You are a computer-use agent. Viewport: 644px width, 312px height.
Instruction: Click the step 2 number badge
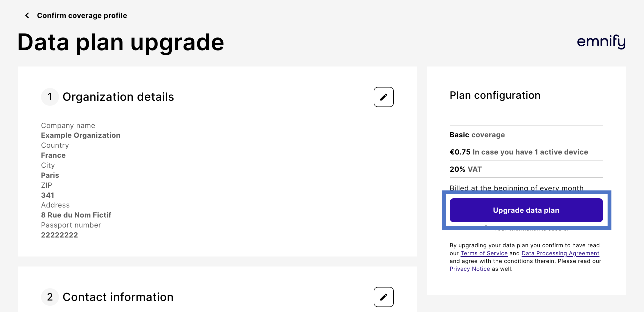[x=50, y=297]
